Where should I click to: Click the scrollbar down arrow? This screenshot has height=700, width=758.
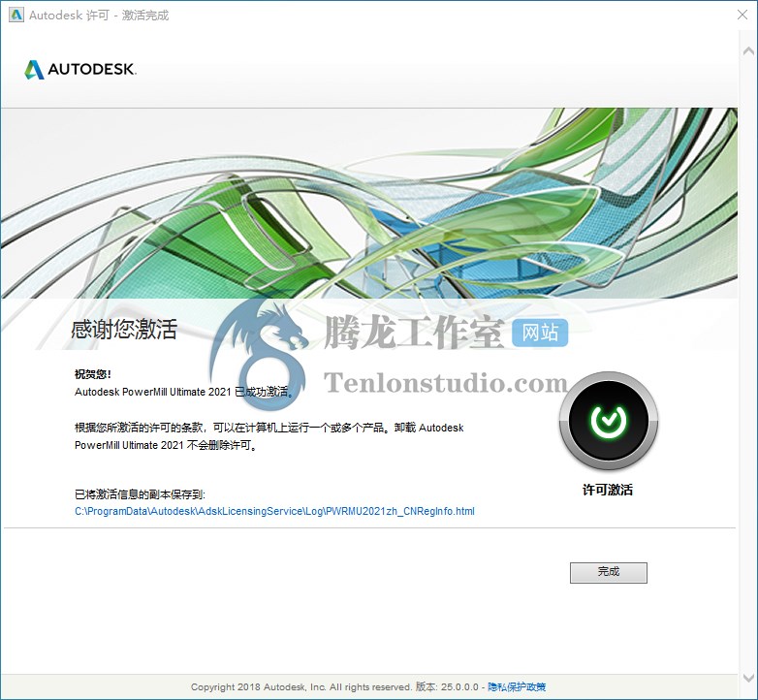[748, 678]
